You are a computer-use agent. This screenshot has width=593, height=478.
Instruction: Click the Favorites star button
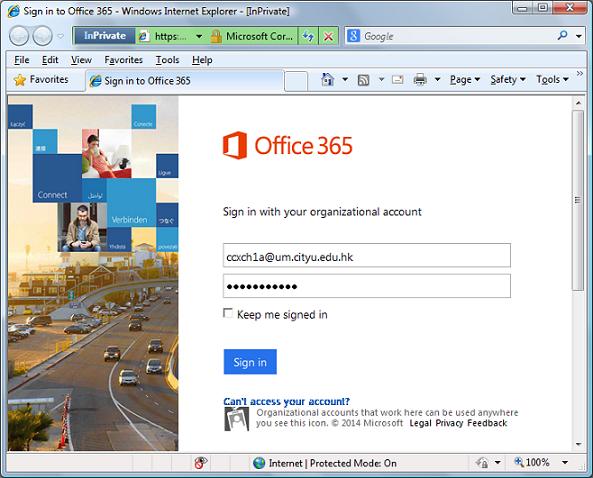[41, 80]
